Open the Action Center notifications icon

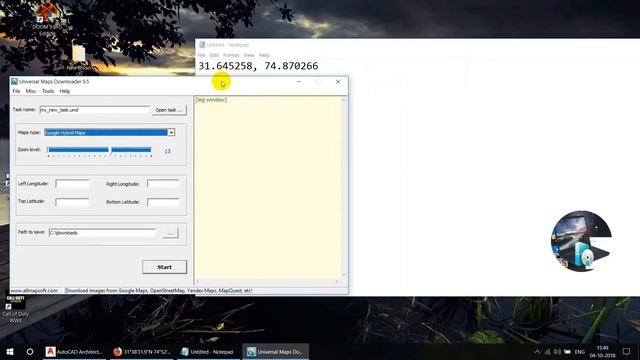coord(627,351)
